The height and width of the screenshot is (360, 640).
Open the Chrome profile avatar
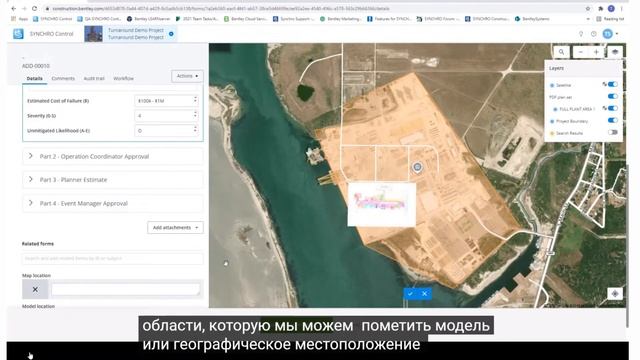(x=611, y=9)
